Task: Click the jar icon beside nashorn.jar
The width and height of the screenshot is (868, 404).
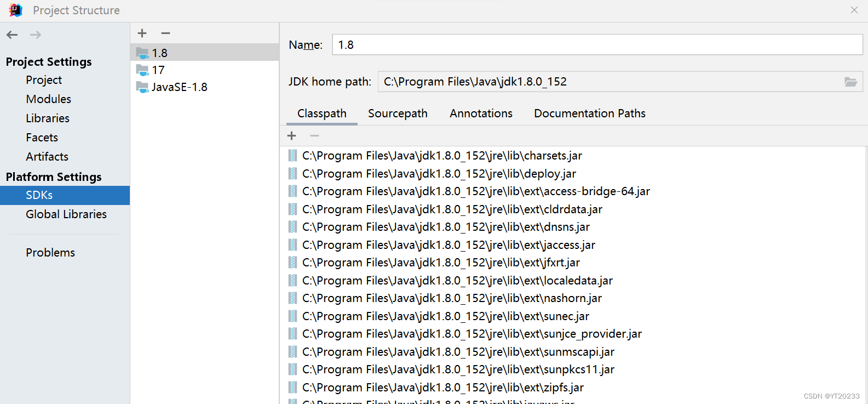Action: pyautogui.click(x=293, y=298)
